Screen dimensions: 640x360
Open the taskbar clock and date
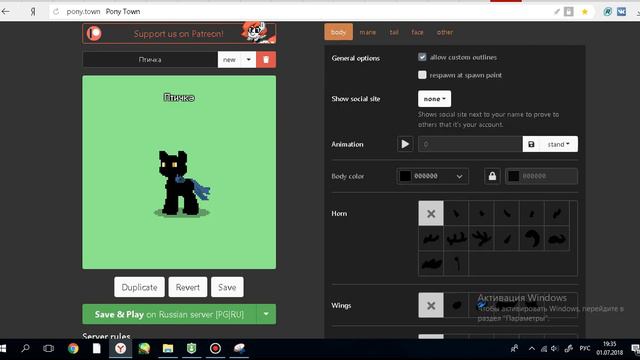point(609,348)
